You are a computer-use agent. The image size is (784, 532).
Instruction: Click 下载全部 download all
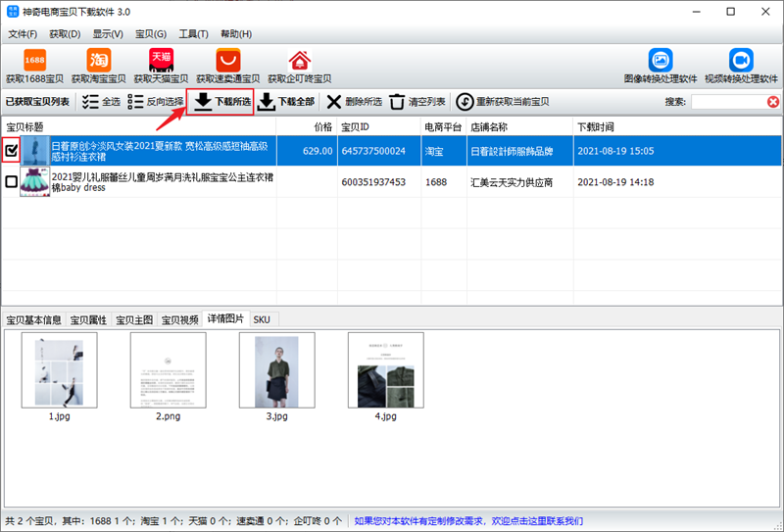point(286,102)
